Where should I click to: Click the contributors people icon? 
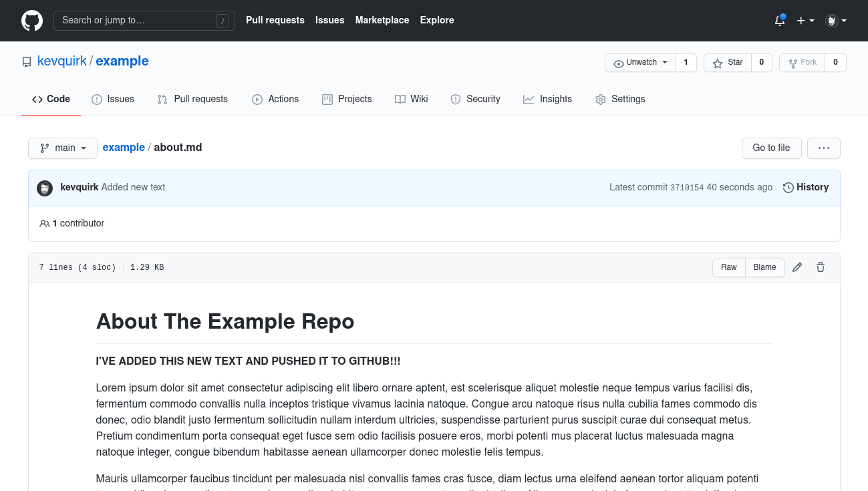(x=45, y=223)
